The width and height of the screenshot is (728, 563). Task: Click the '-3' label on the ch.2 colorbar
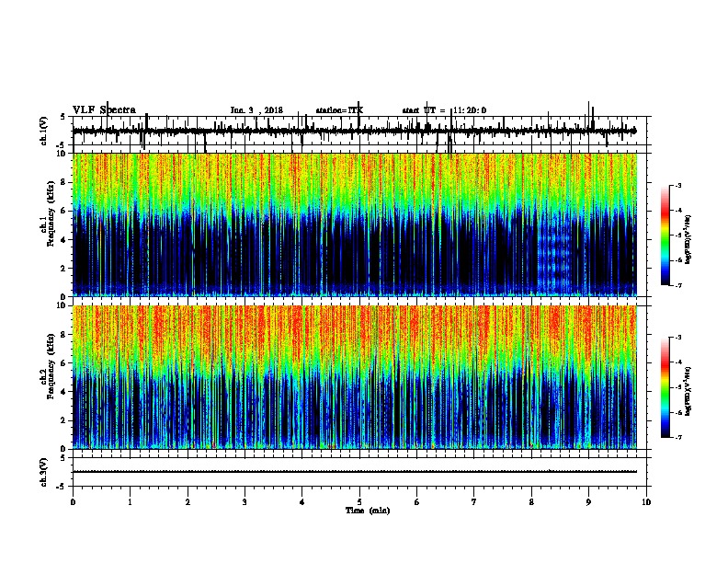(677, 338)
